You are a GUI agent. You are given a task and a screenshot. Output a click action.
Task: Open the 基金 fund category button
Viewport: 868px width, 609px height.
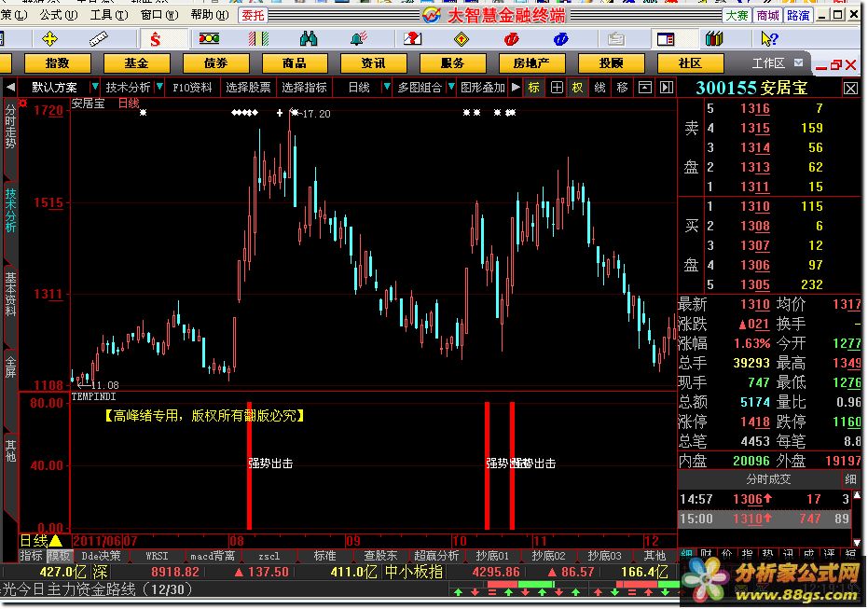click(136, 63)
